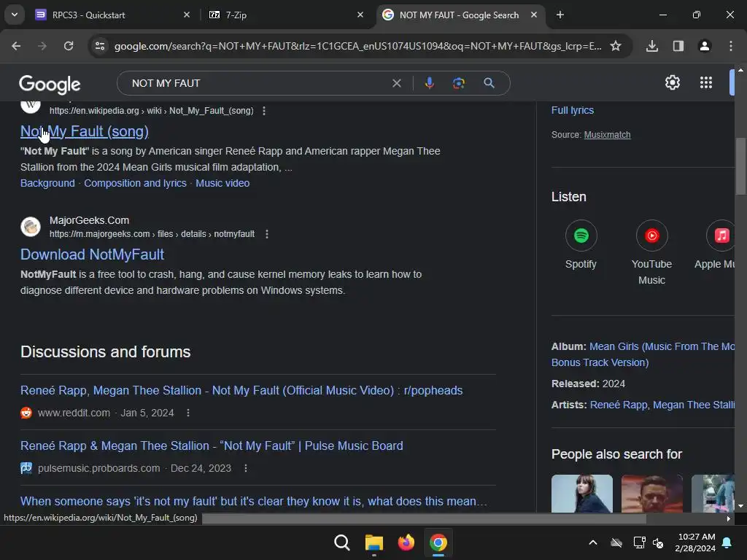This screenshot has height=560, width=747.
Task: Open more options for pulsemusic.proboards.com result
Action: (x=246, y=468)
